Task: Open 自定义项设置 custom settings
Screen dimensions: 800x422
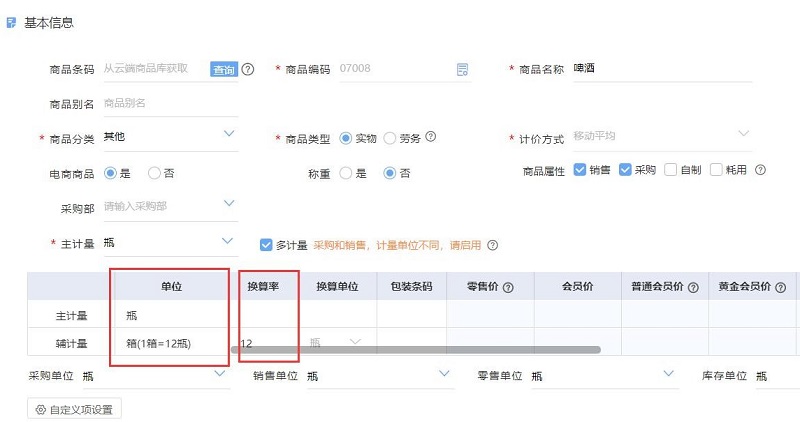Action: [x=74, y=408]
